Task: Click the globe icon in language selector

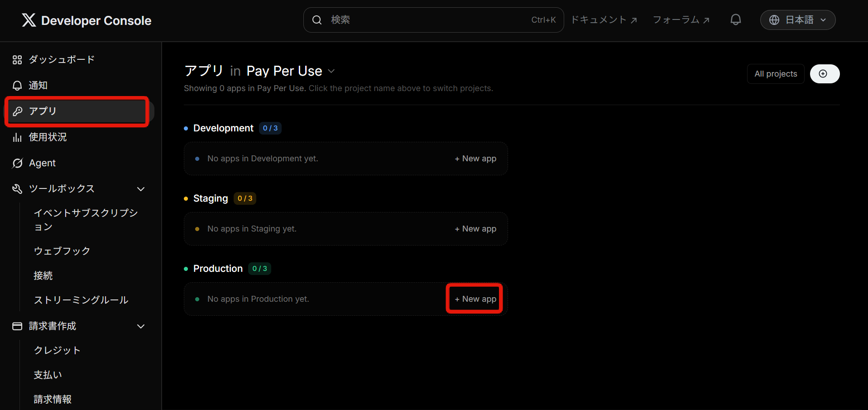Action: (774, 20)
